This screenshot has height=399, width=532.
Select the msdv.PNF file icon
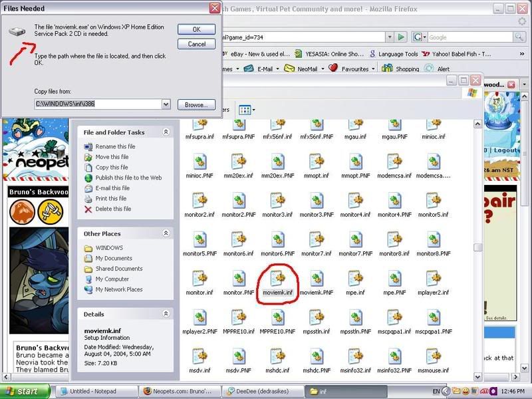(239, 356)
